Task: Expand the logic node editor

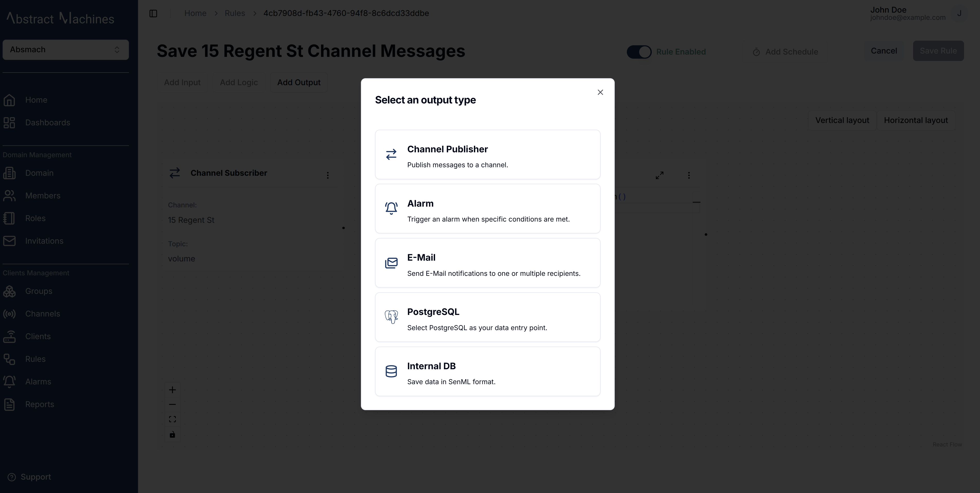Action: [x=660, y=175]
